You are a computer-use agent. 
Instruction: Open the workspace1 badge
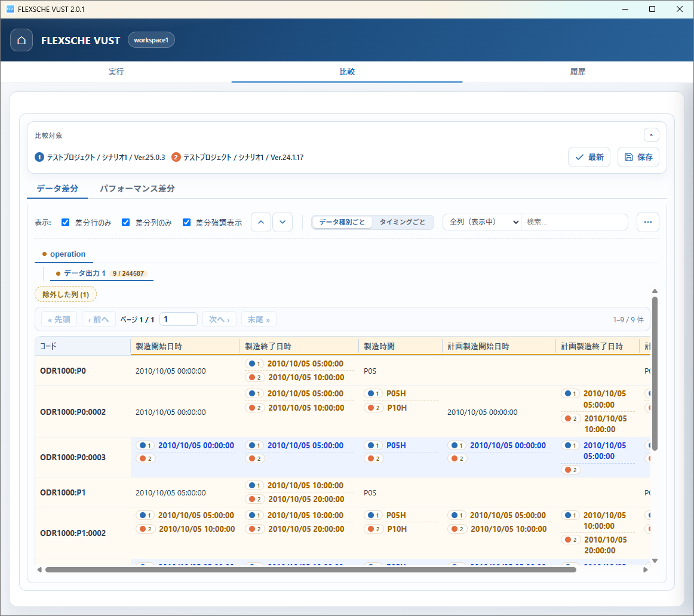(x=151, y=40)
